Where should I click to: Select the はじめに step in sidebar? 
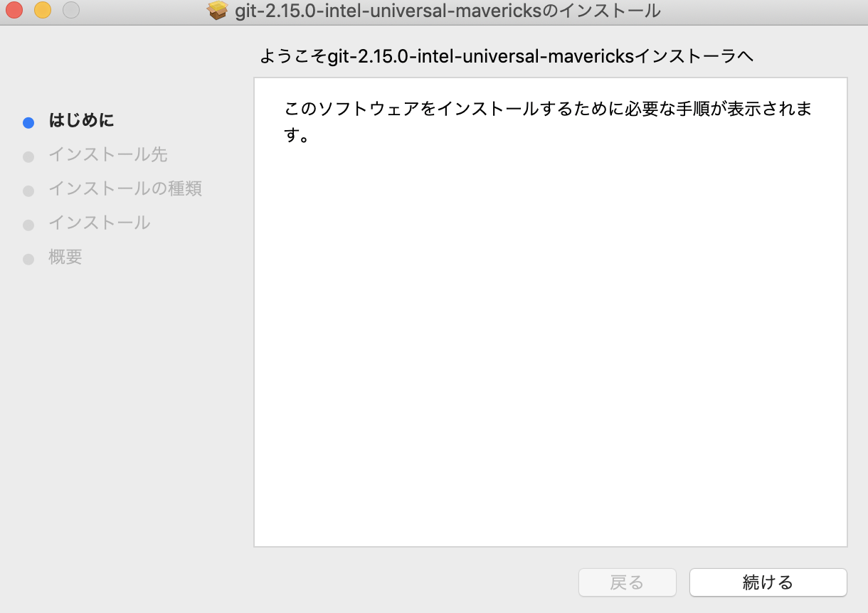coord(81,121)
